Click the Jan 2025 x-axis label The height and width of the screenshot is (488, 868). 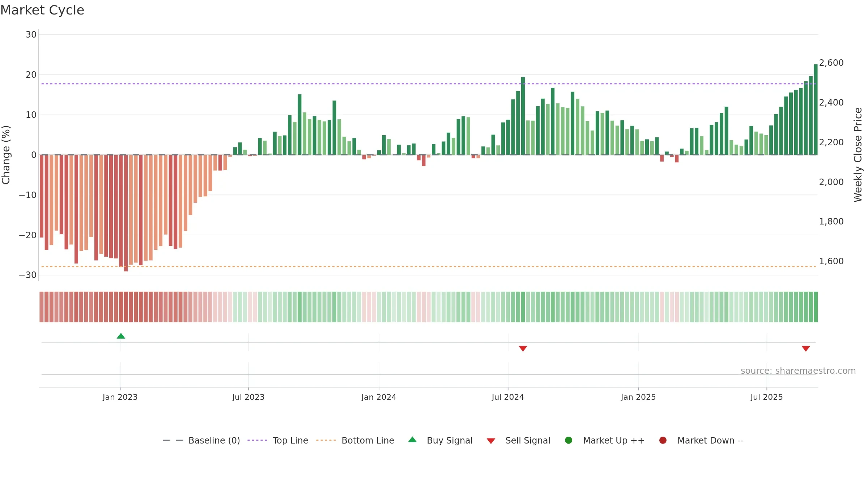638,397
